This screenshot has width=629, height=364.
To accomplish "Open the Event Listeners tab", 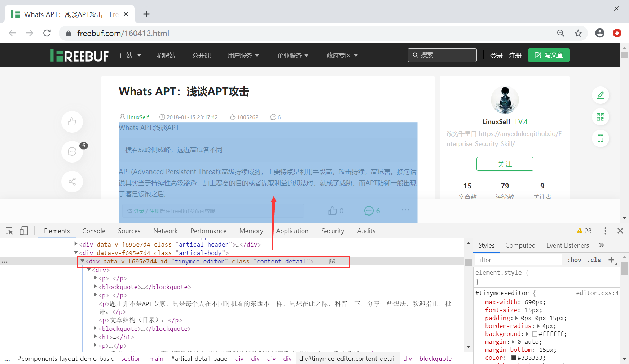I will pos(568,245).
